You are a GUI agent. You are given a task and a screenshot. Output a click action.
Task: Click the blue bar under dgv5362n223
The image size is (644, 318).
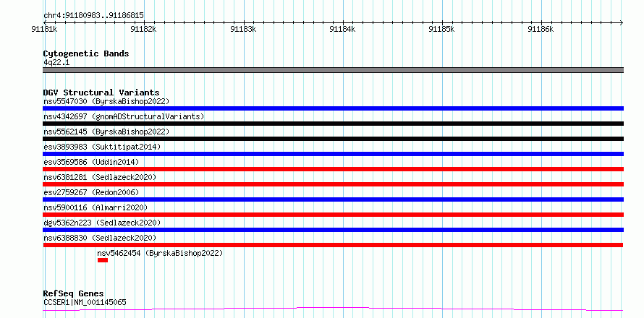point(333,230)
